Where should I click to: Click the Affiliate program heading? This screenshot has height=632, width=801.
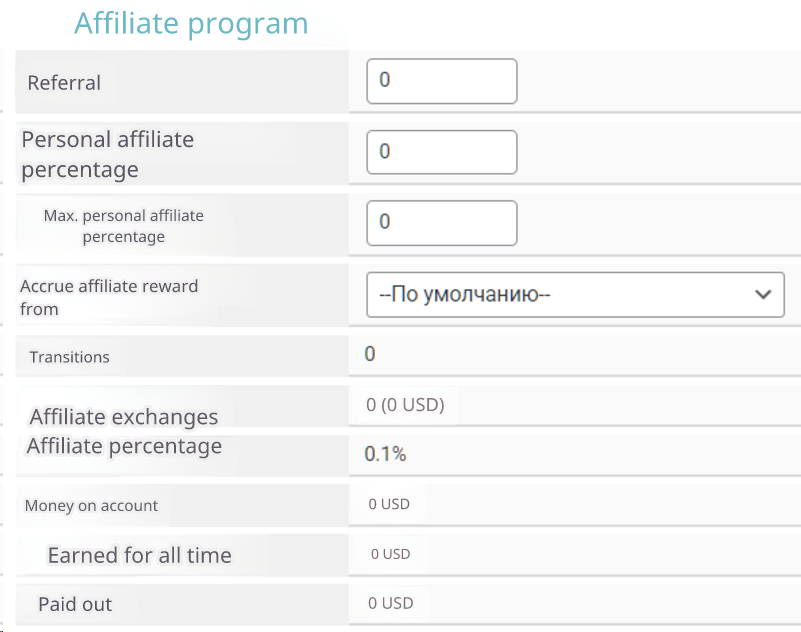pyautogui.click(x=191, y=23)
